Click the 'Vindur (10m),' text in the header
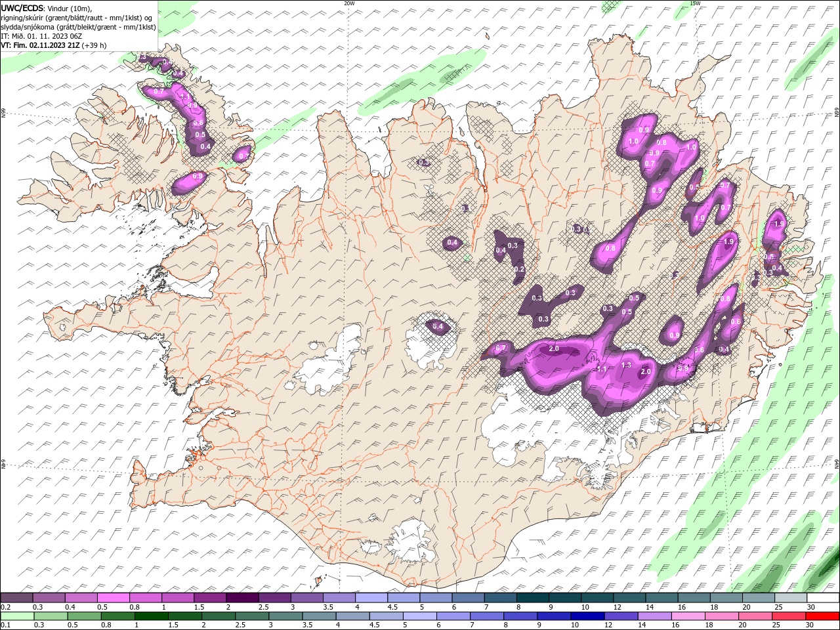 pyautogui.click(x=69, y=8)
